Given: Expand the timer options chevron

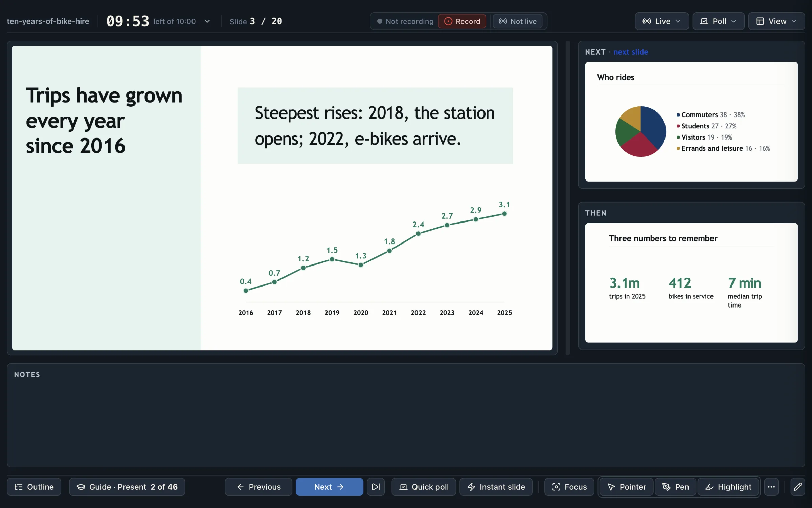Looking at the screenshot, I should pos(207,21).
